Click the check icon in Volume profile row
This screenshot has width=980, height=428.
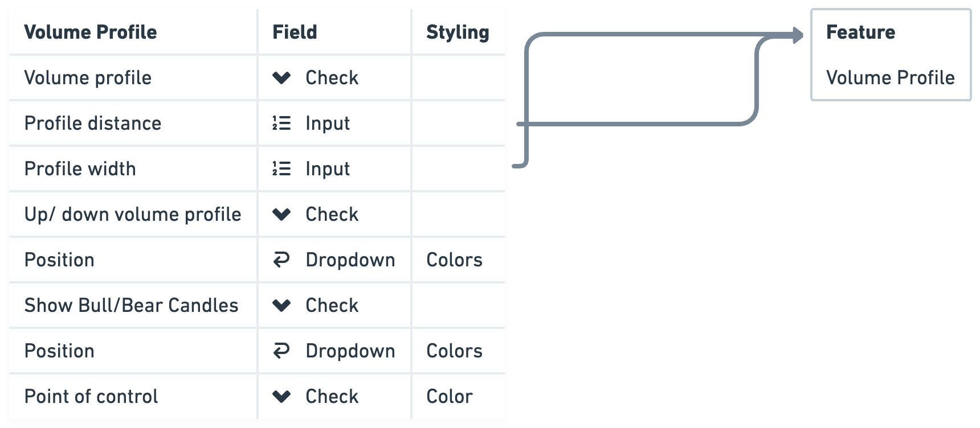click(x=281, y=78)
